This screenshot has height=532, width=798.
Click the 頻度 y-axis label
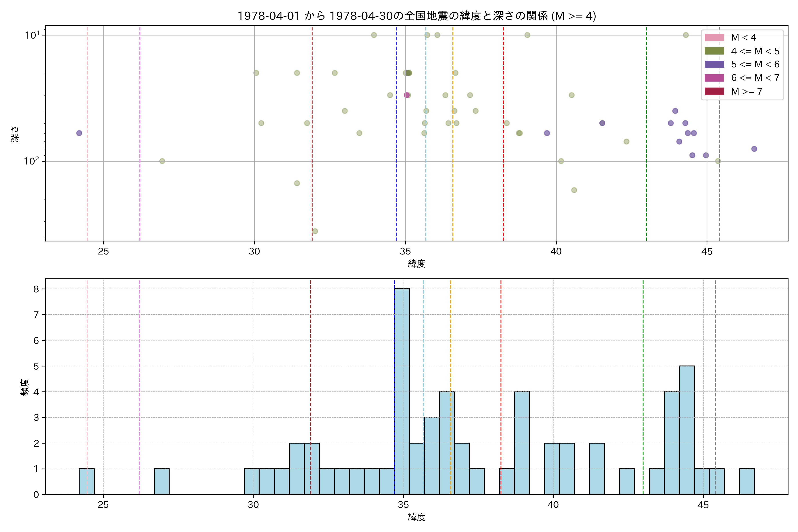[x=25, y=387]
